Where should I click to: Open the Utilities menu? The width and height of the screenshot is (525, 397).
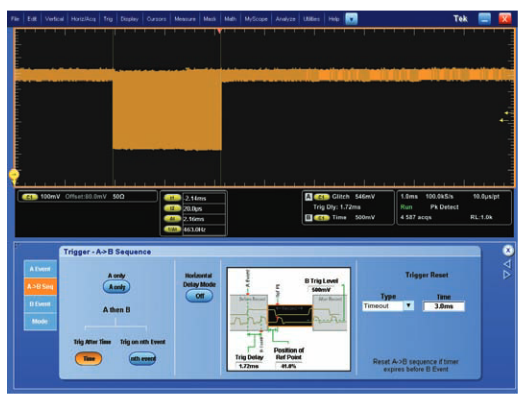coord(311,19)
